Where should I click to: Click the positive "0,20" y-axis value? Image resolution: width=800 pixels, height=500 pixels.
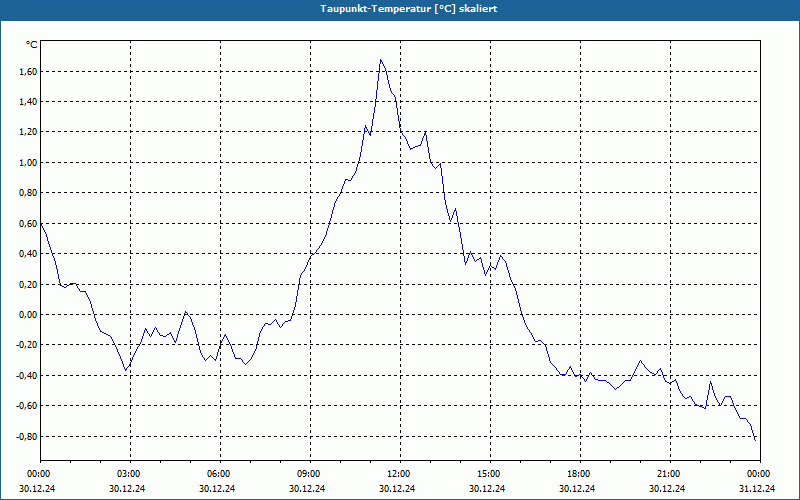(x=29, y=284)
